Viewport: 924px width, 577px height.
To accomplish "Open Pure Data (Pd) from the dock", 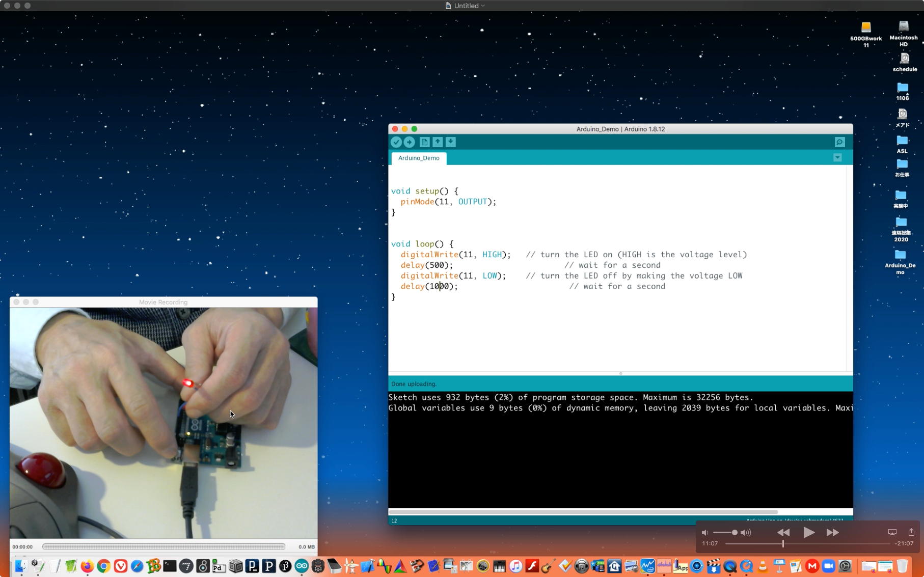I will pyautogui.click(x=219, y=566).
